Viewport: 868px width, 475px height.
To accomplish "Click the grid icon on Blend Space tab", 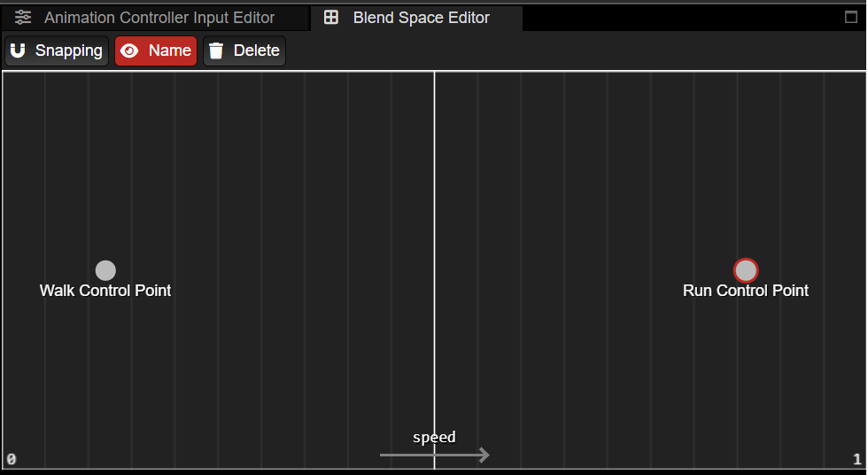I will (x=331, y=18).
